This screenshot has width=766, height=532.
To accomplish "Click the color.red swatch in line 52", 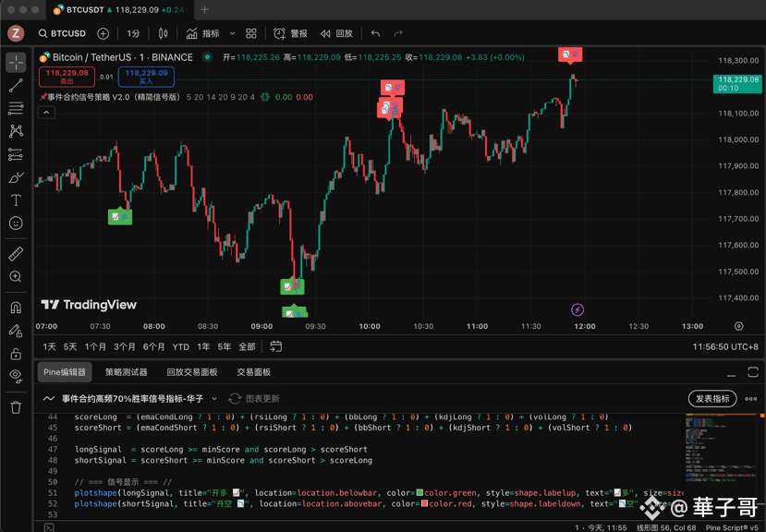I will [424, 503].
